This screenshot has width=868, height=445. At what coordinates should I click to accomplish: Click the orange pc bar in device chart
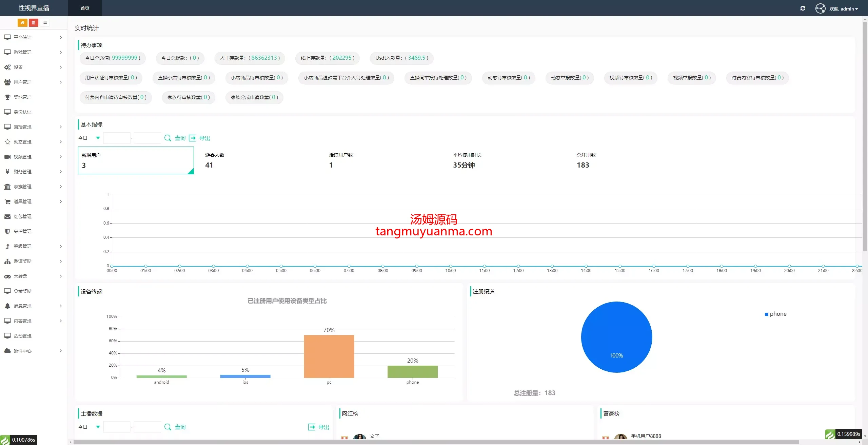point(329,356)
